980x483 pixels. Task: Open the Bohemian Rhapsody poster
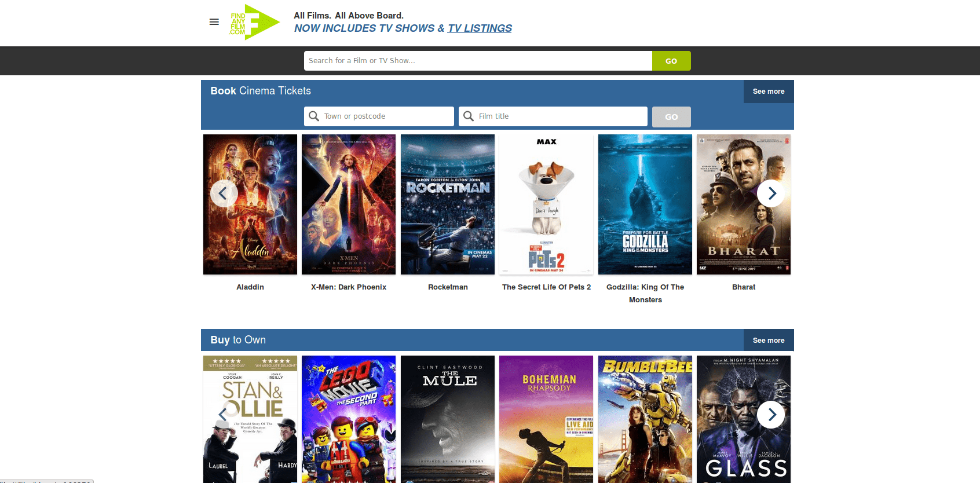click(x=546, y=419)
